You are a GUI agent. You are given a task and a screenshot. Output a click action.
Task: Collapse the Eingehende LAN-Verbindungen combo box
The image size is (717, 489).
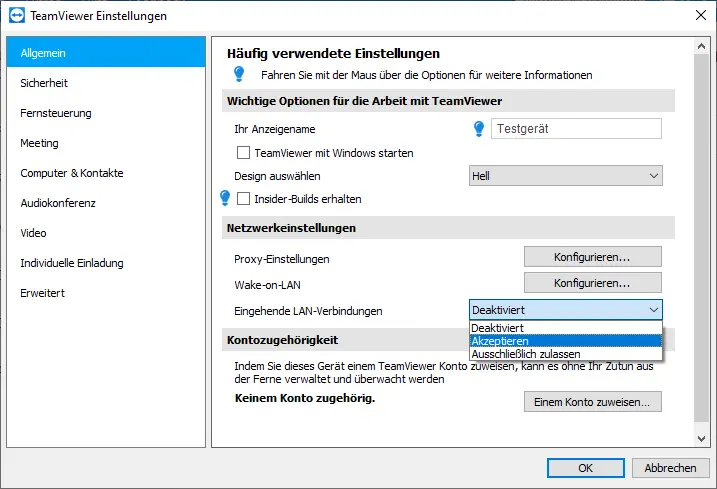click(566, 310)
